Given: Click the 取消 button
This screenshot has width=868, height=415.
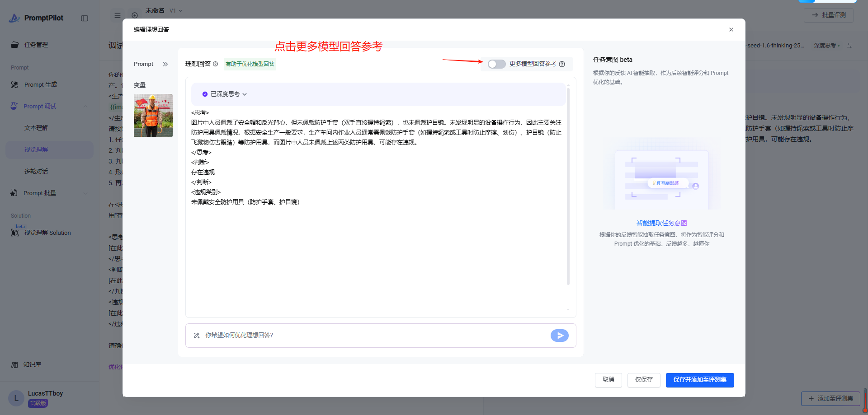Looking at the screenshot, I should (x=609, y=380).
